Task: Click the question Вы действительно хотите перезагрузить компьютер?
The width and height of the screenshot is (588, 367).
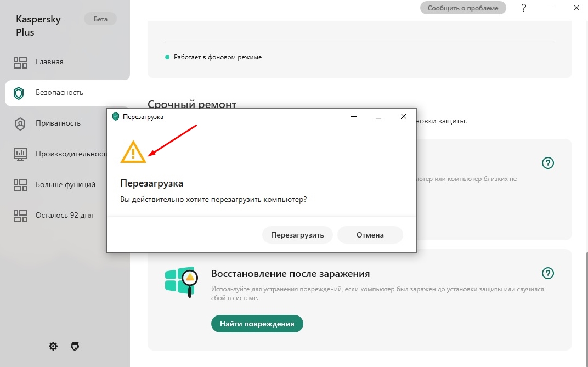Action: (x=213, y=200)
